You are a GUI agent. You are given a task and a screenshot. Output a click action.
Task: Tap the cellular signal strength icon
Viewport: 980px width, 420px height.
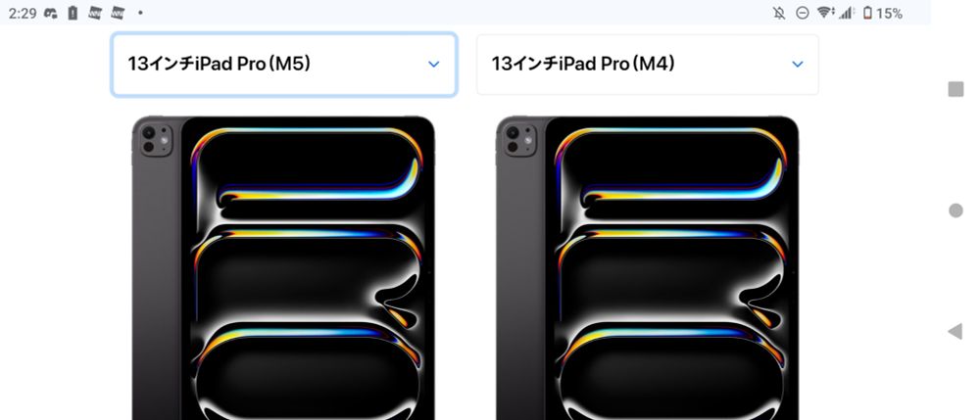coord(847,13)
